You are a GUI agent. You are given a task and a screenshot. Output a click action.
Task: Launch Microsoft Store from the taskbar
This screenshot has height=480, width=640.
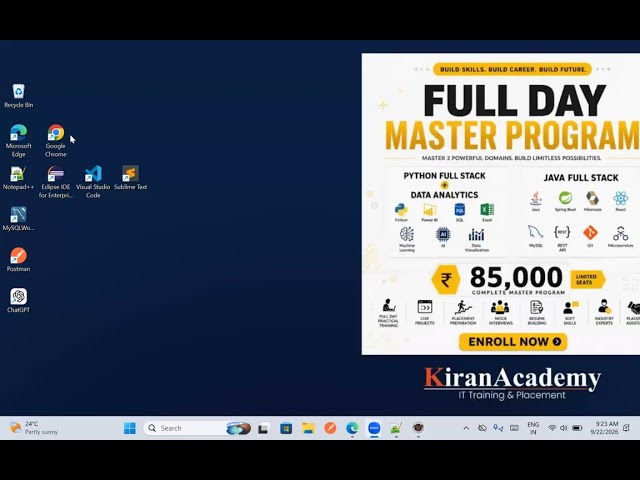[286, 428]
